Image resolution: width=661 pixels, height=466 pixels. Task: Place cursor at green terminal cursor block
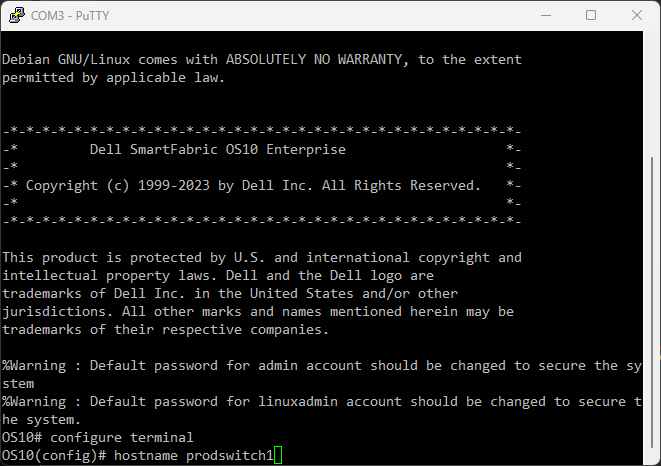278,456
